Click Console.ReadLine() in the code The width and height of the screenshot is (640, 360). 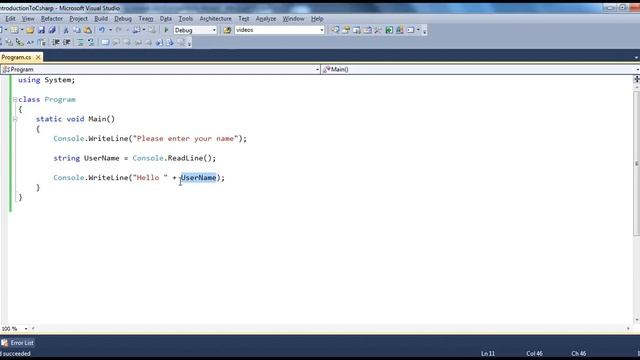[172, 158]
